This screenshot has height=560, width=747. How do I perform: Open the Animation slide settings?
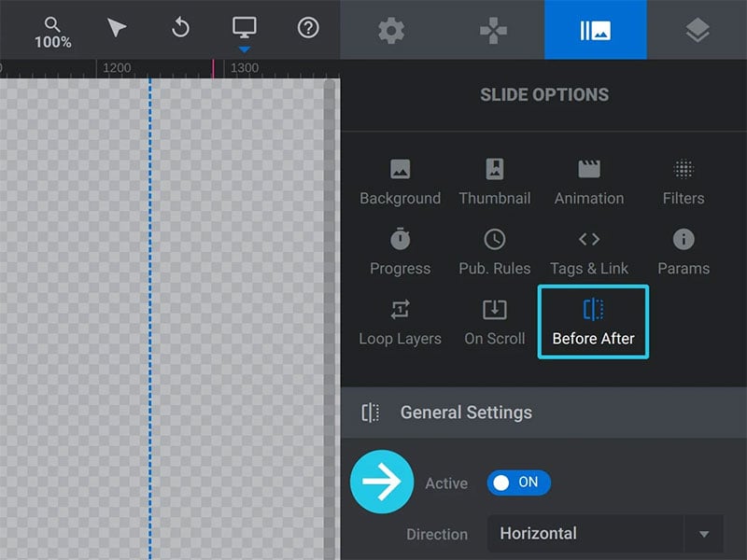pos(589,183)
